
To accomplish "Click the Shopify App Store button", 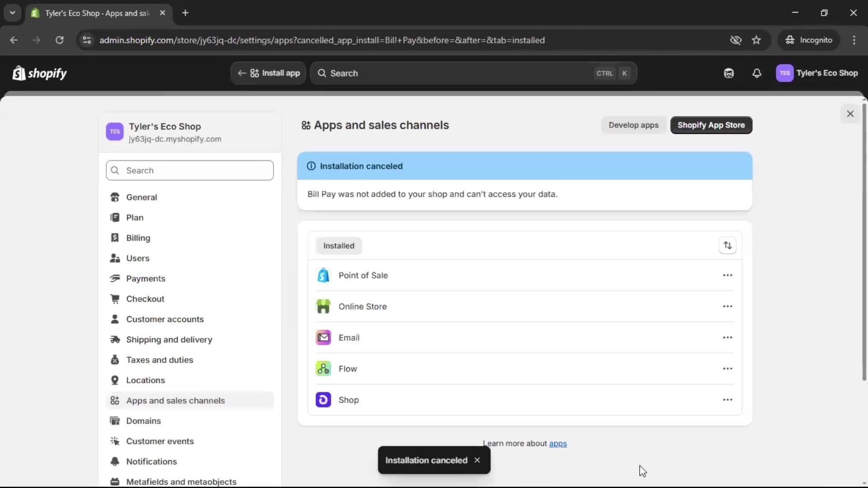I will (711, 125).
